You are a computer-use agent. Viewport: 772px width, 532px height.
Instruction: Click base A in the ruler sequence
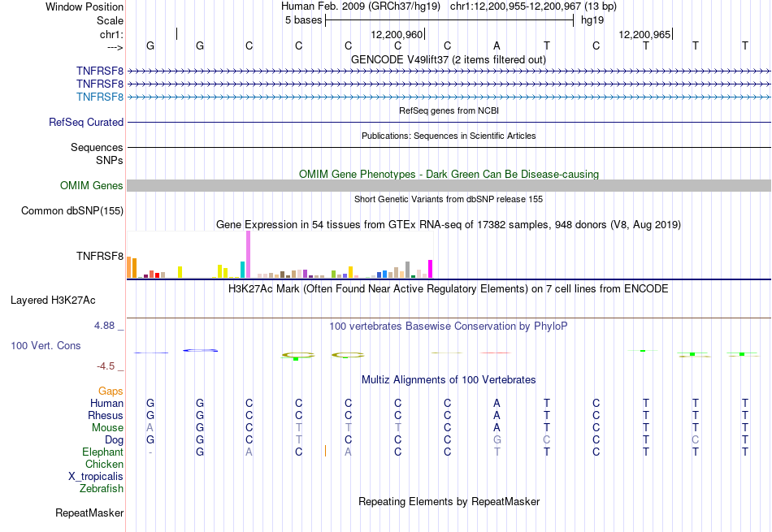[497, 45]
